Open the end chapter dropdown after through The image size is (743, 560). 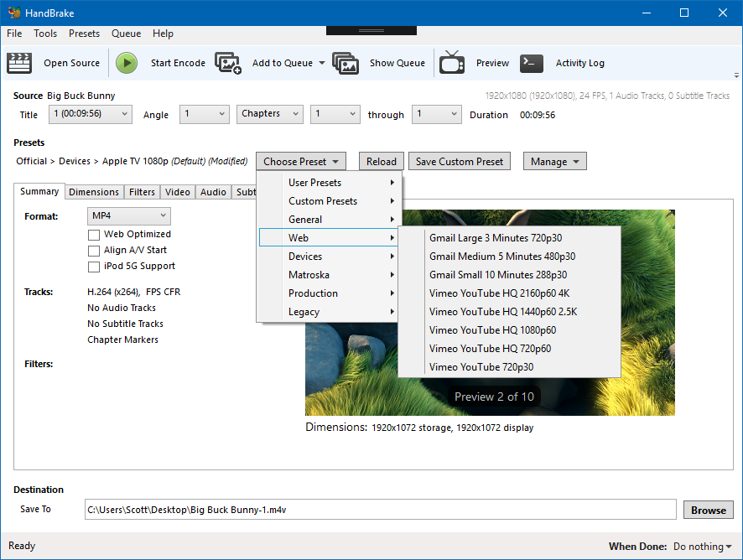pyautogui.click(x=436, y=114)
